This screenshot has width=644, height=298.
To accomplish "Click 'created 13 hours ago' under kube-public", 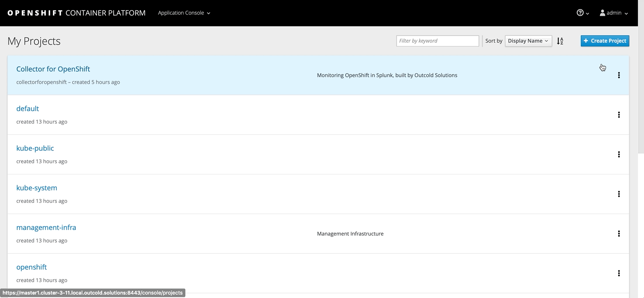I will [x=42, y=161].
